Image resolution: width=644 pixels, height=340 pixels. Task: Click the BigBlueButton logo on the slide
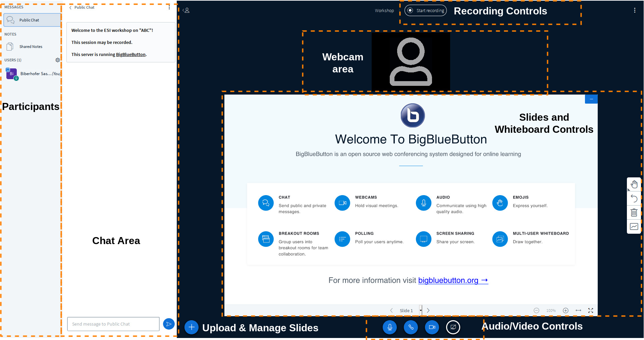[413, 115]
